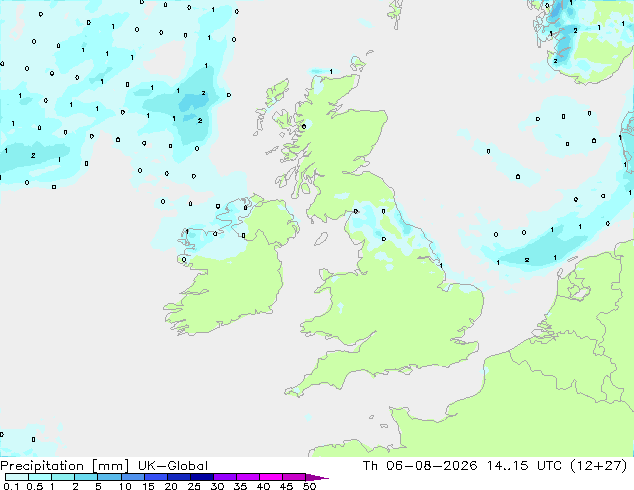Click the legend value label '0.1'
Screen dimensions: 634x490
point(11,486)
